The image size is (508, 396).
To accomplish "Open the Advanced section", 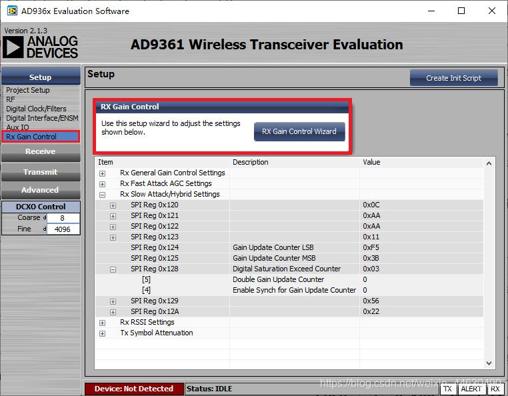I will pos(41,190).
